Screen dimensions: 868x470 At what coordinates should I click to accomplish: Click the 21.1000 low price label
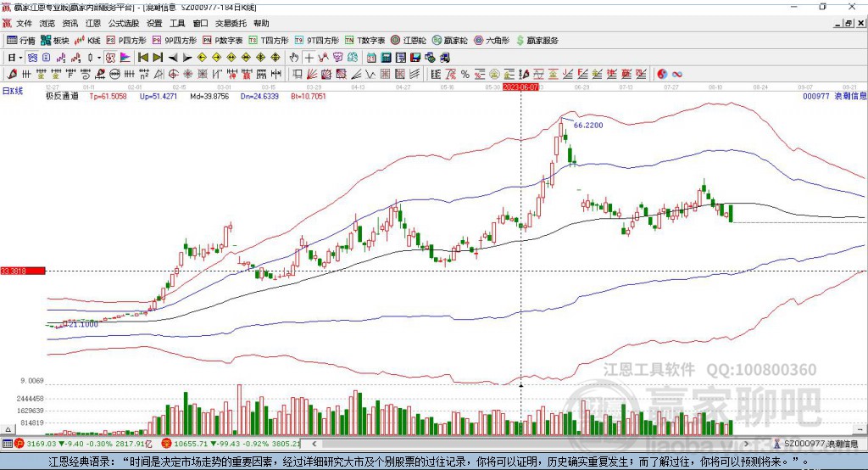83,324
